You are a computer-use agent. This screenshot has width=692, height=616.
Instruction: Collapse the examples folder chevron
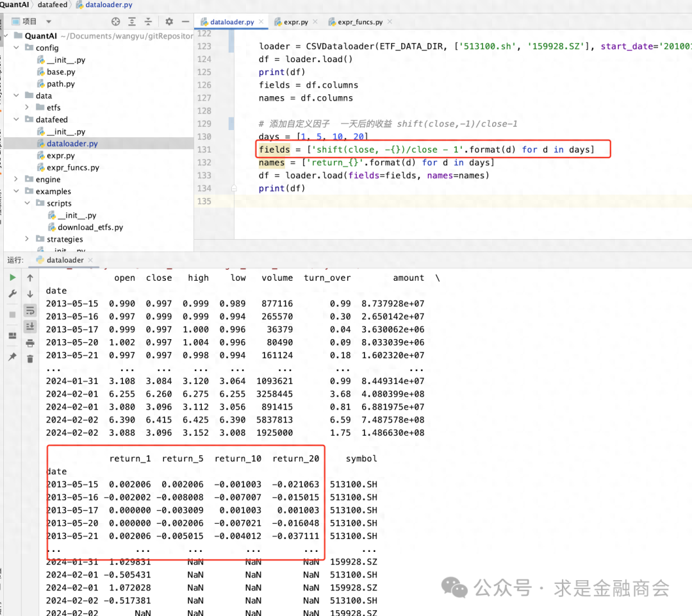[x=16, y=191]
